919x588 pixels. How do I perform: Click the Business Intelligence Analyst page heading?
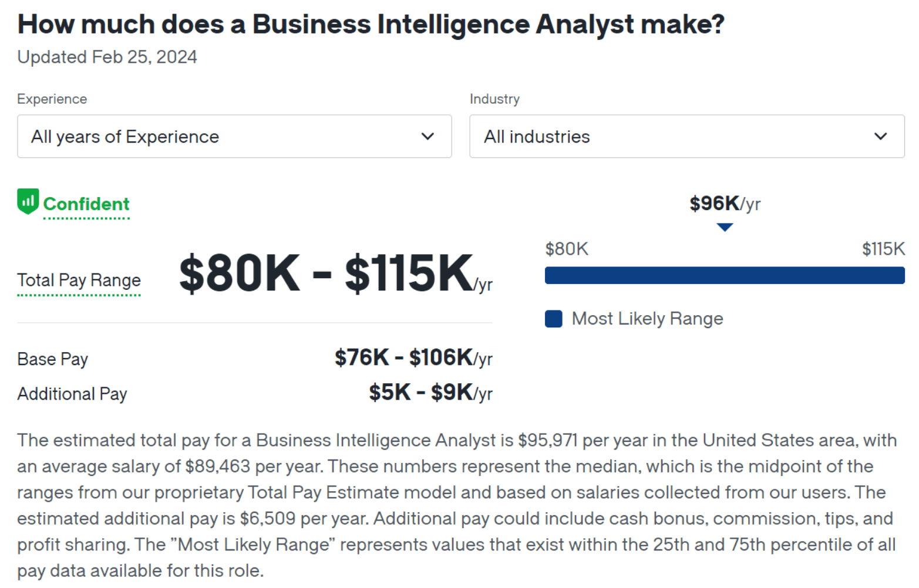point(371,24)
